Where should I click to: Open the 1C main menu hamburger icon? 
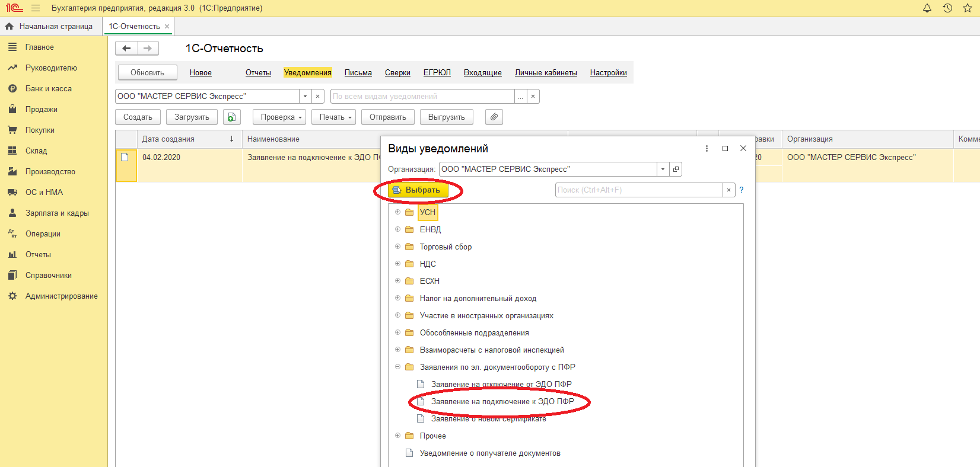pos(36,8)
